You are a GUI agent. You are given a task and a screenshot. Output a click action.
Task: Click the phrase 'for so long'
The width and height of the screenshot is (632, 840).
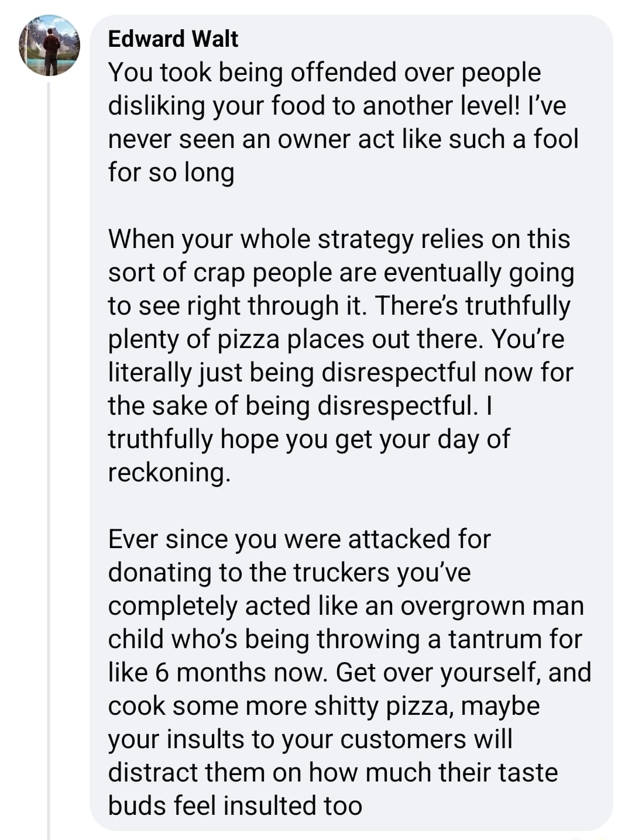(171, 173)
